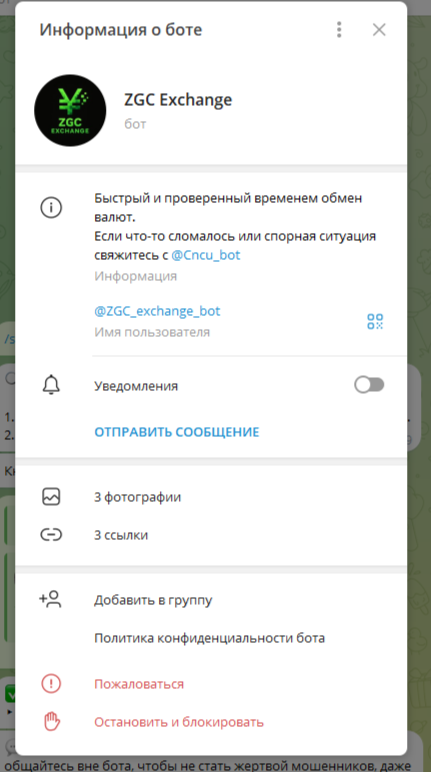The height and width of the screenshot is (772, 431).
Task: Click the red stop hand icon
Action: 51,722
